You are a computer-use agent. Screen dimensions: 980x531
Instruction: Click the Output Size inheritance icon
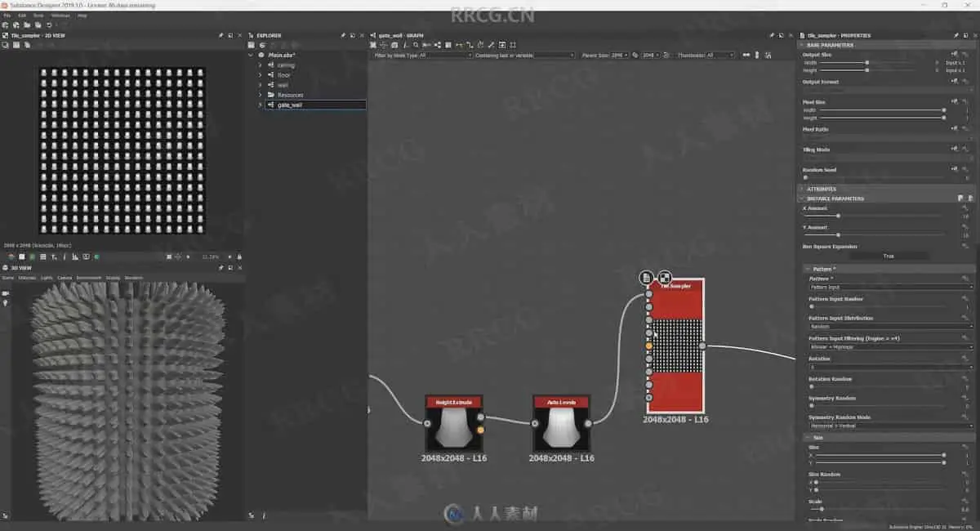pos(954,55)
